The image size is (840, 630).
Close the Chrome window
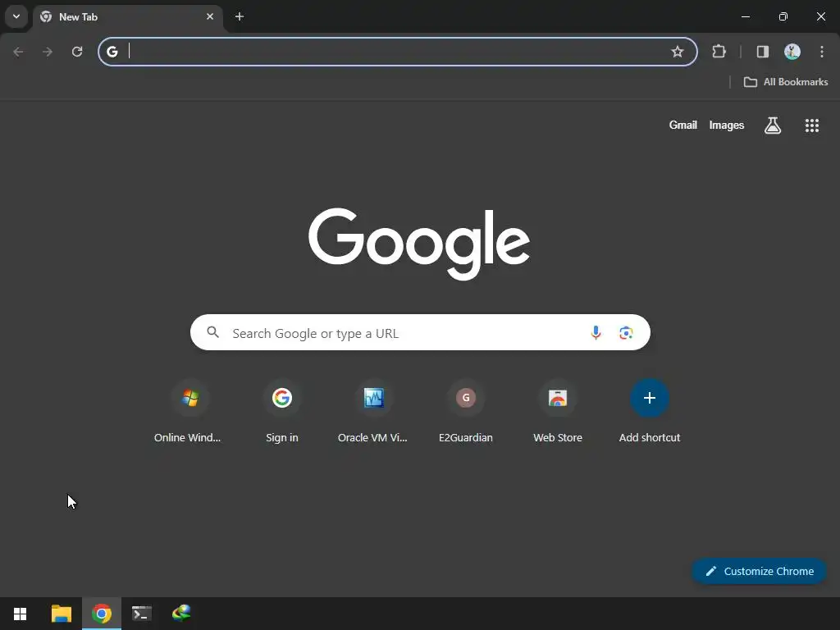(x=820, y=16)
